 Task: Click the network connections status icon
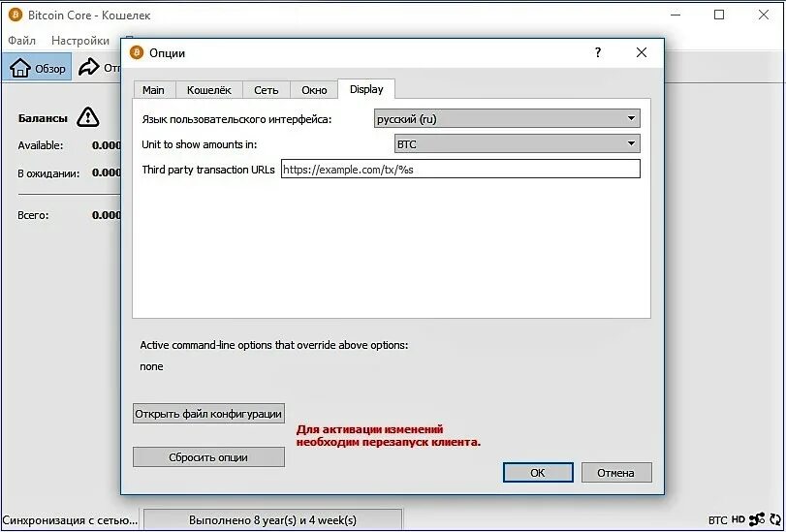point(756,519)
